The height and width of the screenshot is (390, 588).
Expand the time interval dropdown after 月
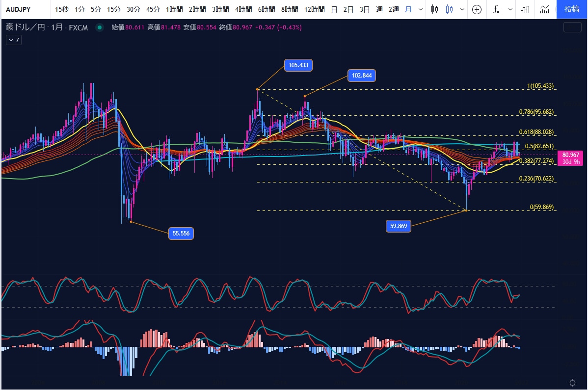(x=420, y=9)
